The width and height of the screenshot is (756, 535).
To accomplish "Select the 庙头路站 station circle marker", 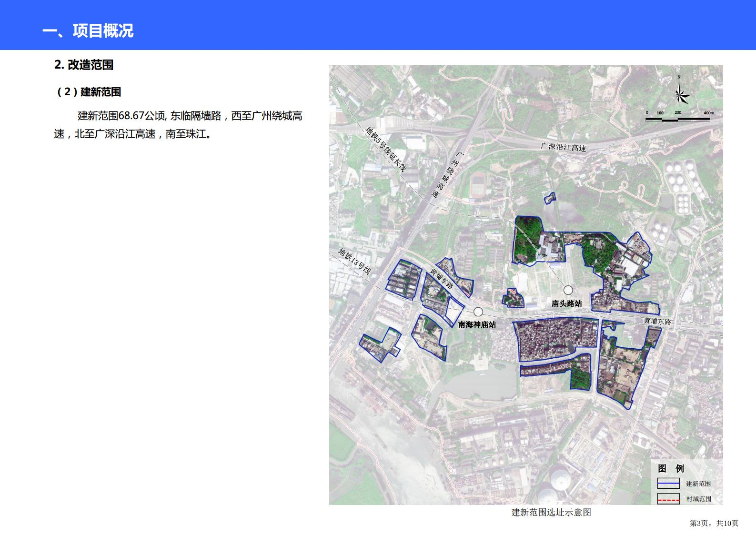I will tap(568, 290).
